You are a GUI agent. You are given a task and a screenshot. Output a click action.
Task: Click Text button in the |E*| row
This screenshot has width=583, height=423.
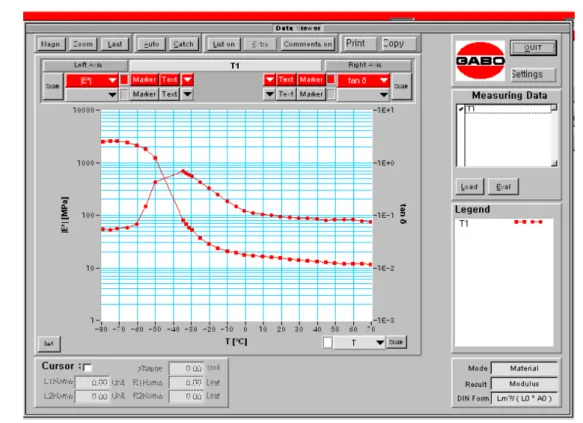(x=169, y=80)
